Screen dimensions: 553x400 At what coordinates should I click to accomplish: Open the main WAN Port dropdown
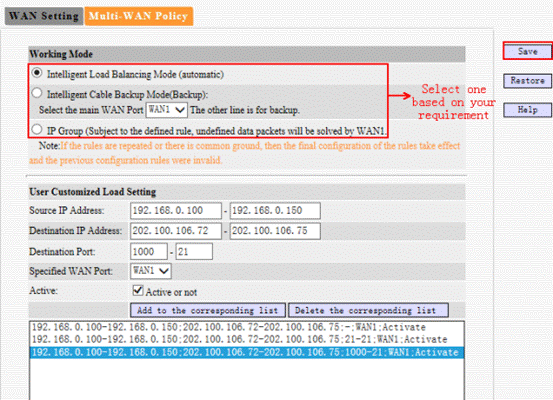point(166,110)
